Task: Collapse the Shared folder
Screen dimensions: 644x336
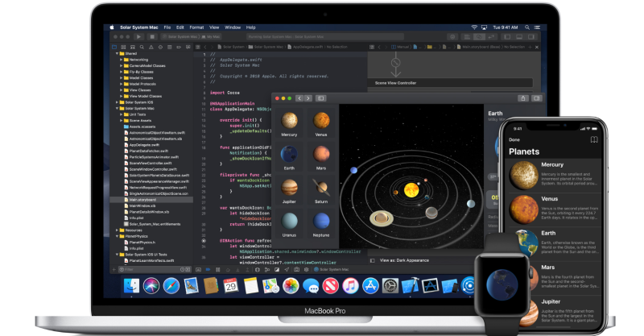Action: pyautogui.click(x=117, y=53)
